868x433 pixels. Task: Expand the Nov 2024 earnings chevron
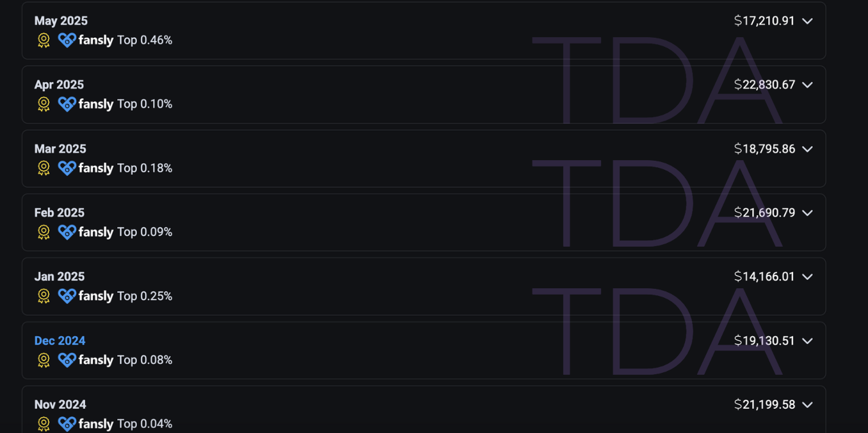pos(807,405)
